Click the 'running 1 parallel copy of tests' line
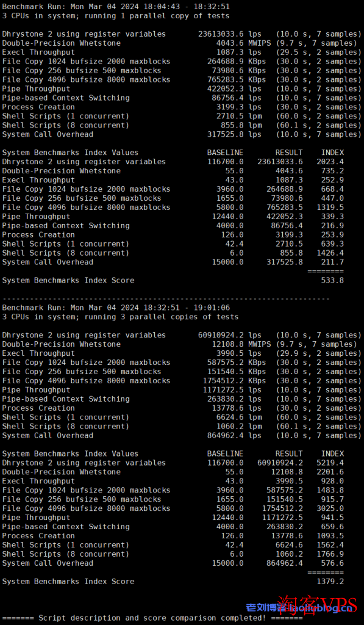 click(x=116, y=16)
